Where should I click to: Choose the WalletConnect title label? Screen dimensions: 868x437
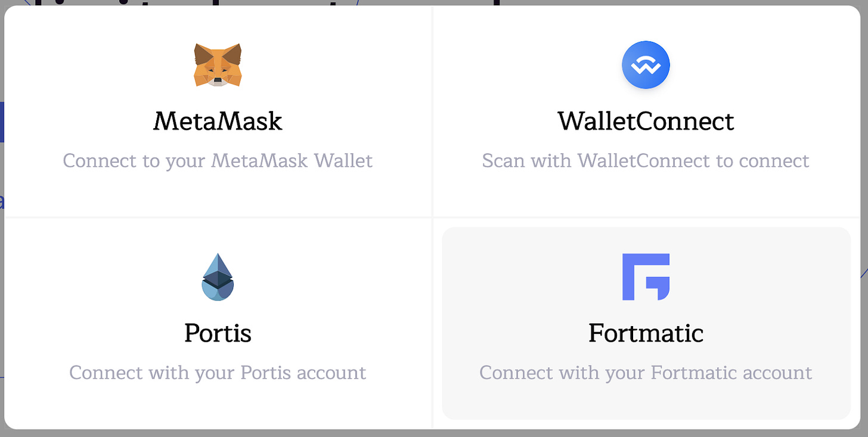tap(646, 121)
